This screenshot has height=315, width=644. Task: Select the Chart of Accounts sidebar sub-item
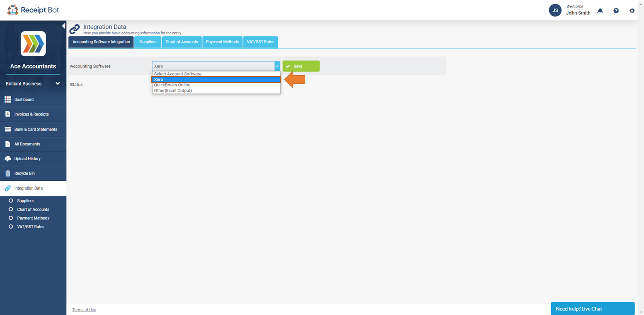point(33,209)
